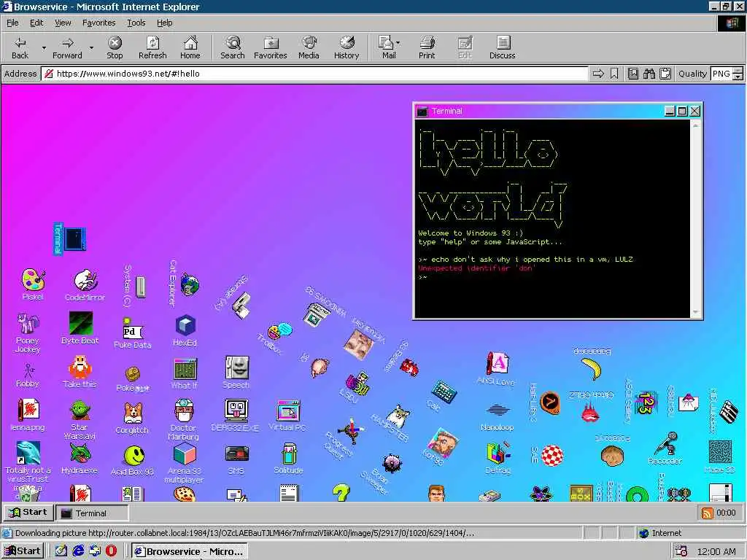The image size is (747, 560).
Task: Select the Virtual PC icon
Action: [287, 415]
